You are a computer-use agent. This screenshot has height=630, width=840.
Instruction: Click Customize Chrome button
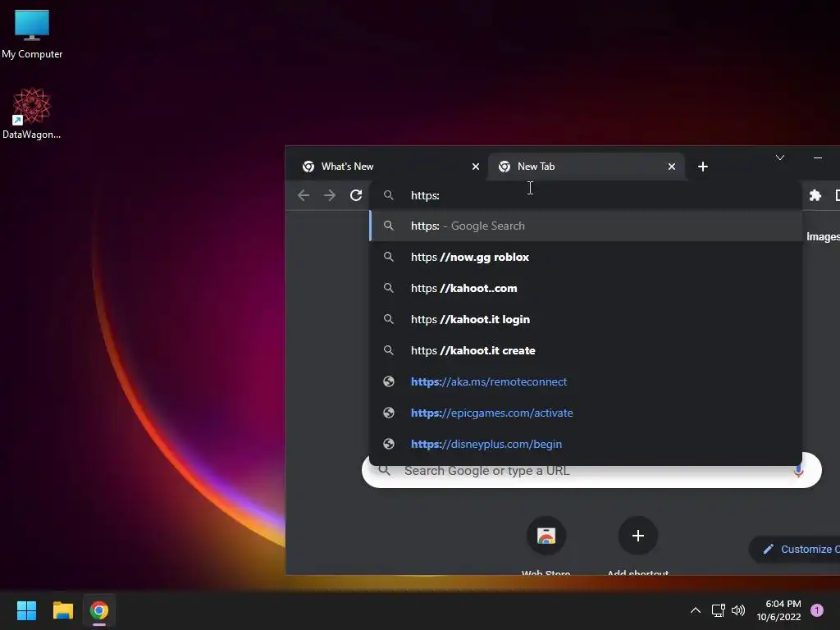pos(795,549)
